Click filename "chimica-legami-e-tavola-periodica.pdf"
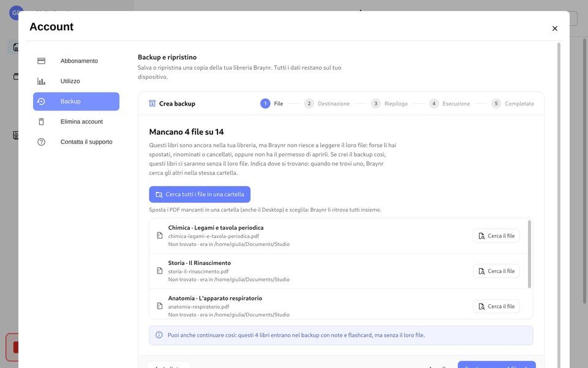This screenshot has width=588, height=368. click(213, 236)
